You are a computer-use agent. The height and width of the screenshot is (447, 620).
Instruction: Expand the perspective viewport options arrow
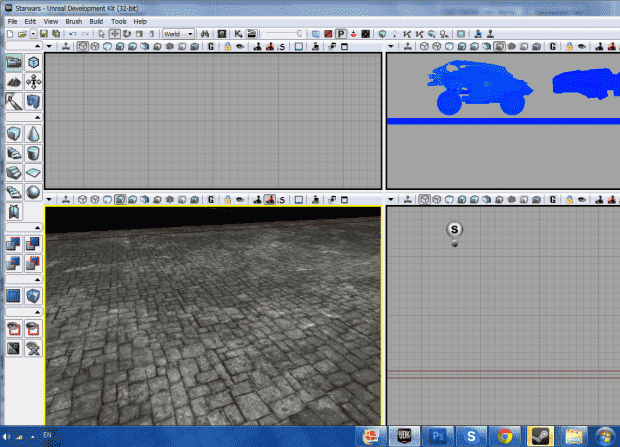(51, 199)
